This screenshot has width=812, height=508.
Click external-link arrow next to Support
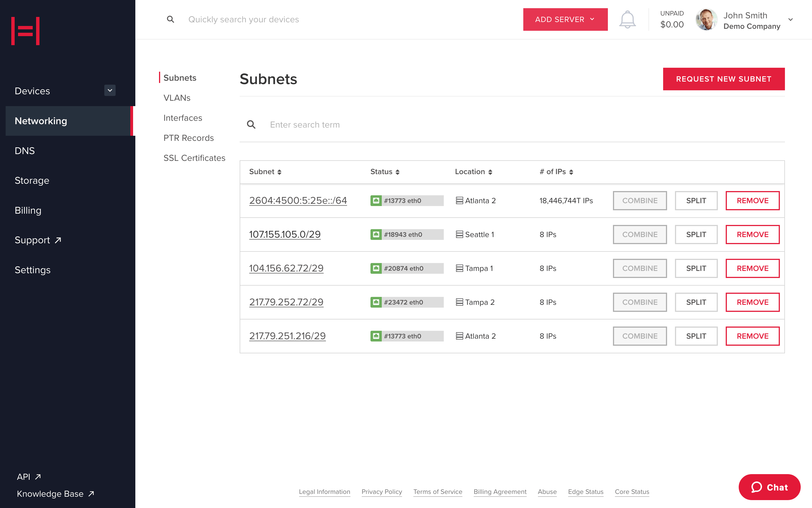[x=58, y=240]
